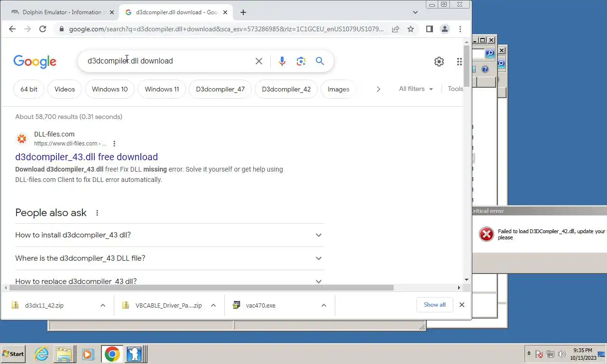Open more options for DLL-files.com result
607x364 pixels.
(114, 144)
